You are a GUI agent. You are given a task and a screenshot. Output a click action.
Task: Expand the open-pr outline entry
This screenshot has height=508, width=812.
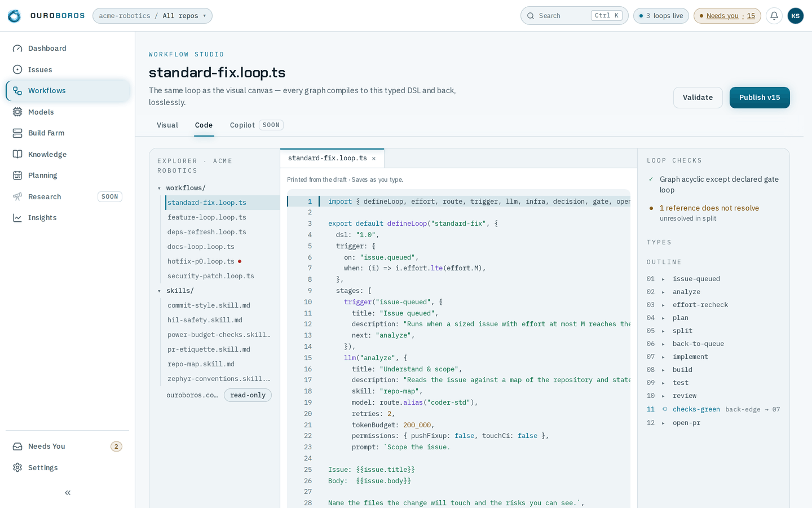click(x=663, y=423)
